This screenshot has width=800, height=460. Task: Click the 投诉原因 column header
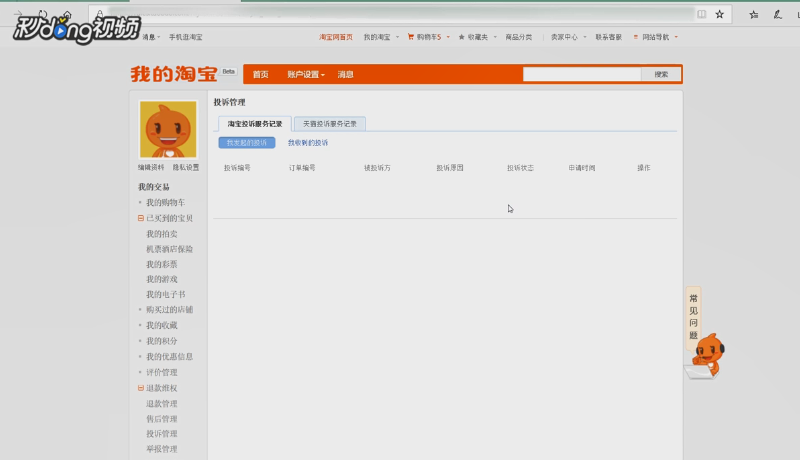point(450,168)
